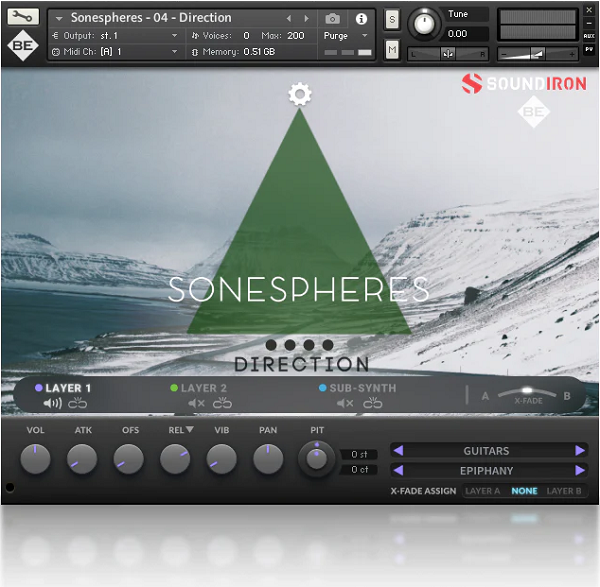
Task: Toggle Solo S button
Action: [x=392, y=19]
